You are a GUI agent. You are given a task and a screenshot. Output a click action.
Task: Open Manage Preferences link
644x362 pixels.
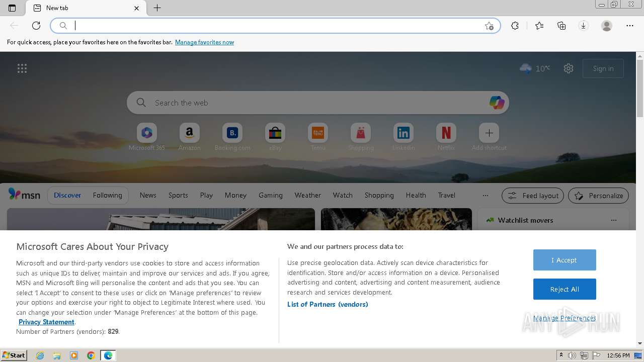coord(565,318)
